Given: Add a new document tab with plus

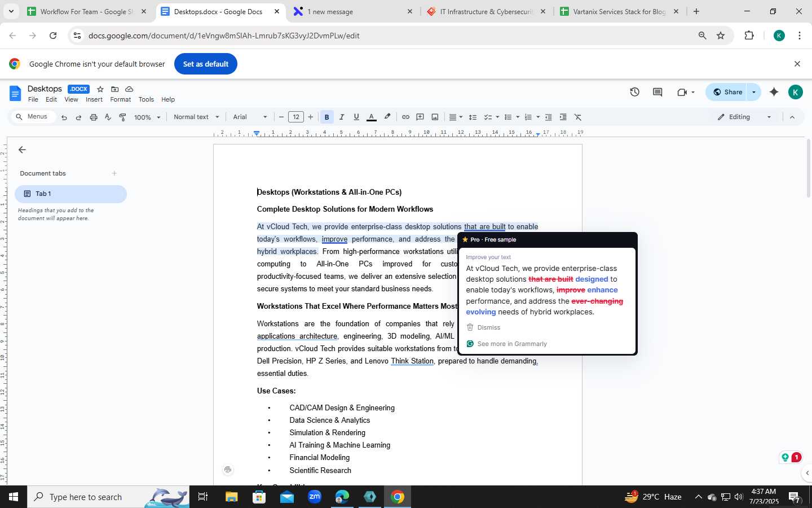Looking at the screenshot, I should pyautogui.click(x=114, y=173).
